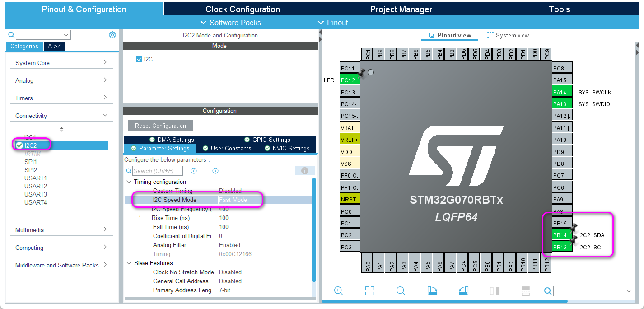Expand the Timers category

pos(62,98)
